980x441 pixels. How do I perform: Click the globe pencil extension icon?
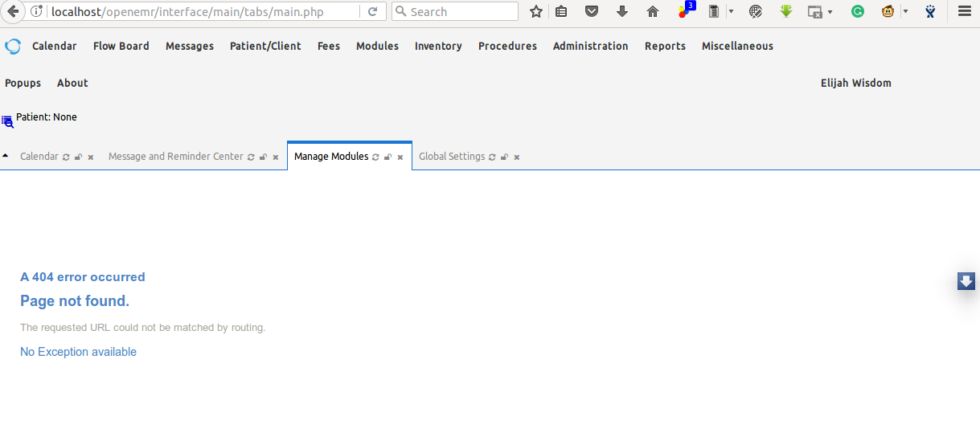click(755, 11)
